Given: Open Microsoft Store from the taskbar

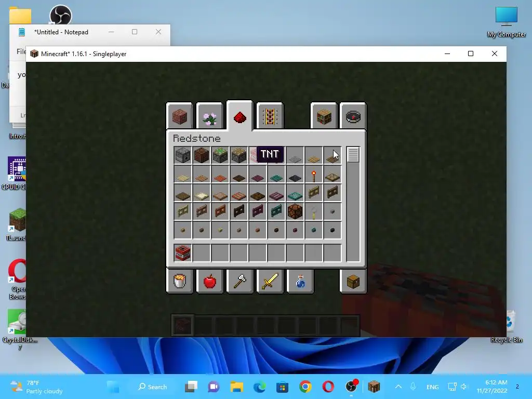Looking at the screenshot, I should click(282, 387).
